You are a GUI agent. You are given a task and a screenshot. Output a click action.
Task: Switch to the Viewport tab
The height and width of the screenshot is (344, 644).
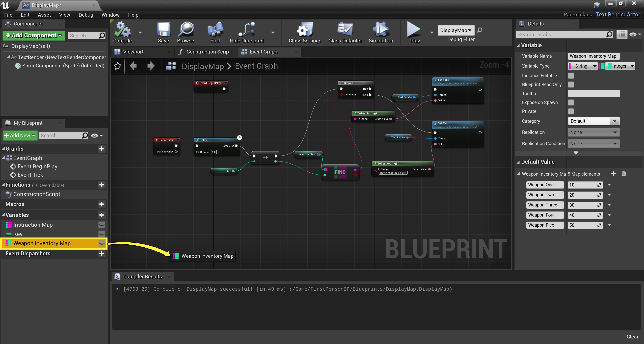133,52
